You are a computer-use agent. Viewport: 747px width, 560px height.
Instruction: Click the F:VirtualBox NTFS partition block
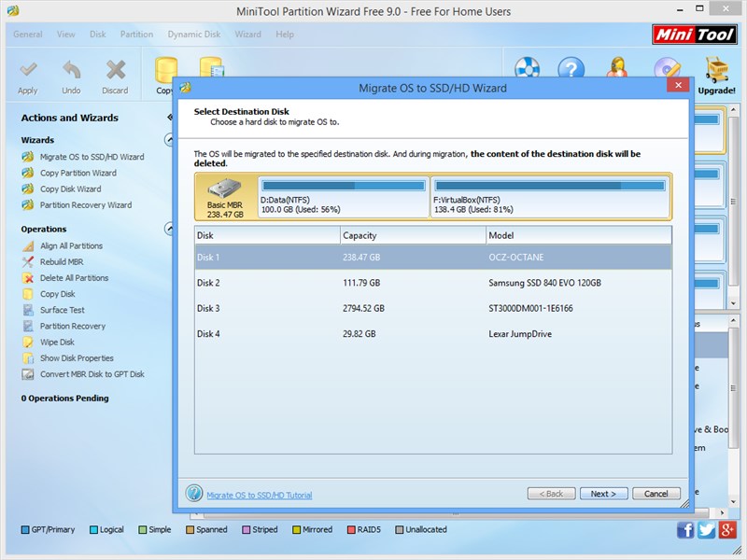550,197
